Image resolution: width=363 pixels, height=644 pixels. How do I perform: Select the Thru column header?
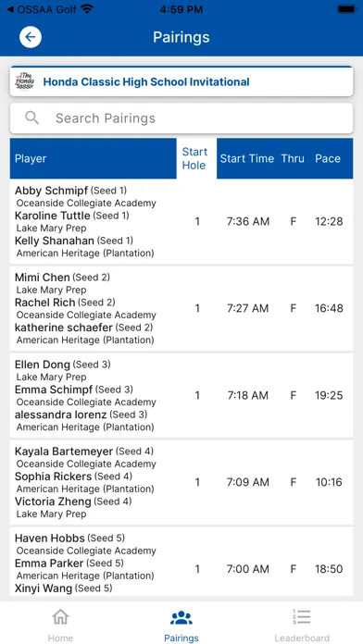[293, 158]
